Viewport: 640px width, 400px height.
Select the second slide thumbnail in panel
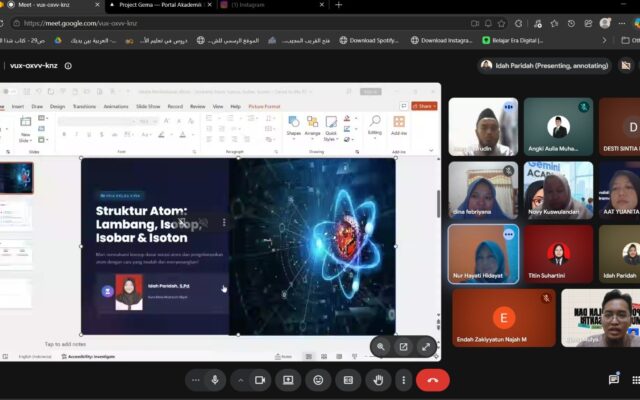coord(16,215)
